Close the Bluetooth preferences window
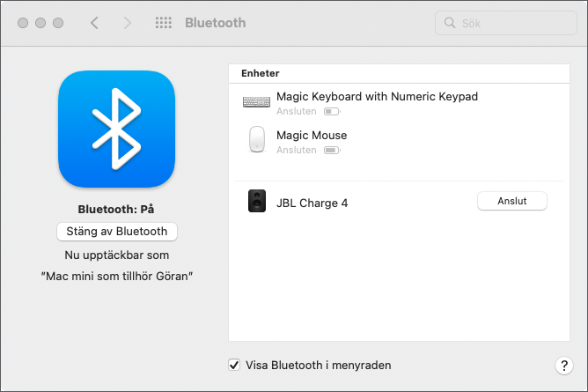This screenshot has width=588, height=392. [x=23, y=23]
